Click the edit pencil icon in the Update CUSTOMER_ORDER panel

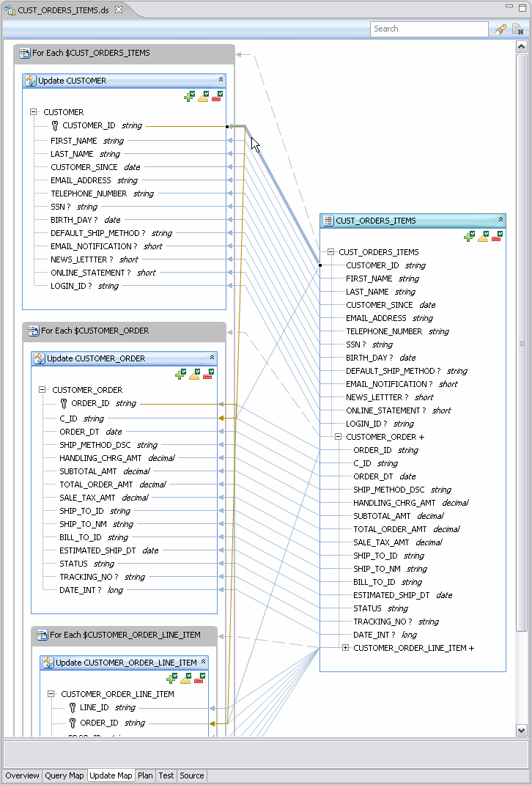point(195,375)
